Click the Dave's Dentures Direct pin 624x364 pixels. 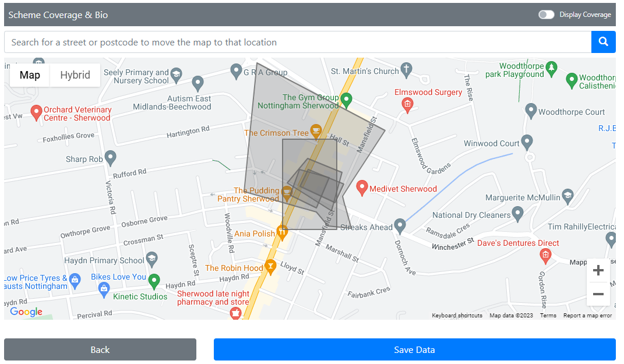coord(545,256)
